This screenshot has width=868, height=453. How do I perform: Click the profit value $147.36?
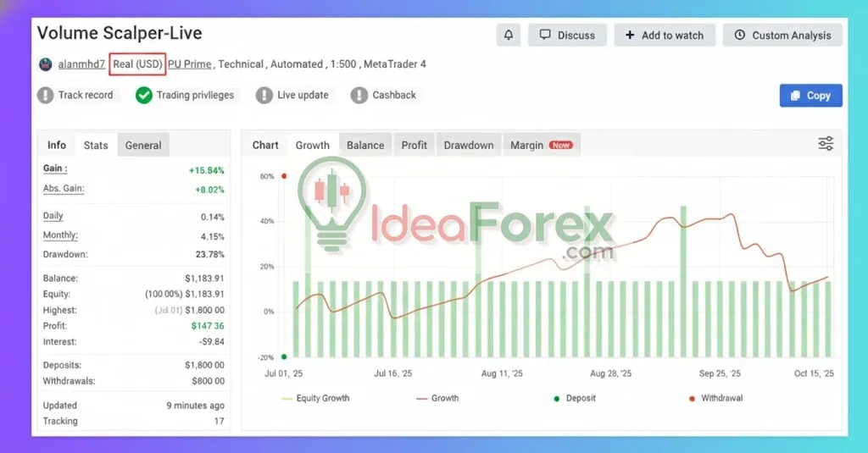tap(208, 326)
